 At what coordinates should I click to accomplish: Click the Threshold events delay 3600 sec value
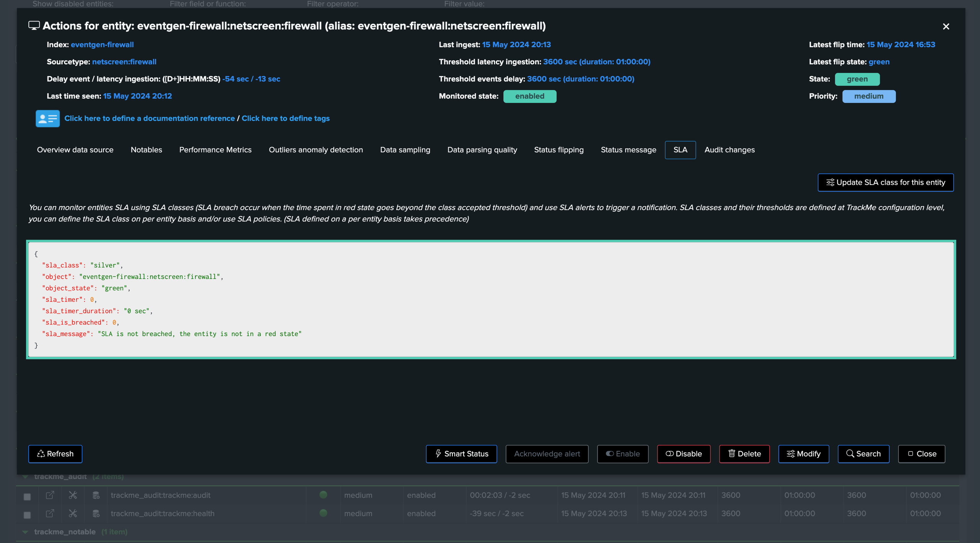tap(580, 79)
